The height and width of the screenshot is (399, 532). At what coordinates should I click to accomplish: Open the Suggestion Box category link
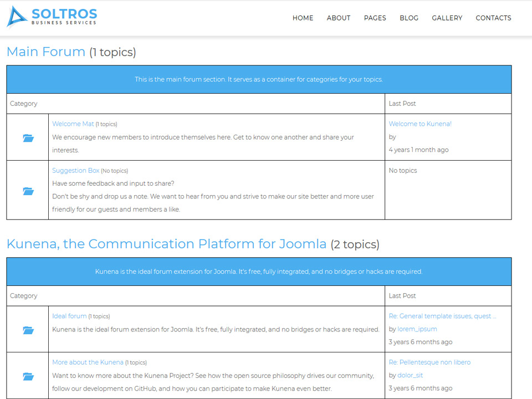tap(76, 170)
